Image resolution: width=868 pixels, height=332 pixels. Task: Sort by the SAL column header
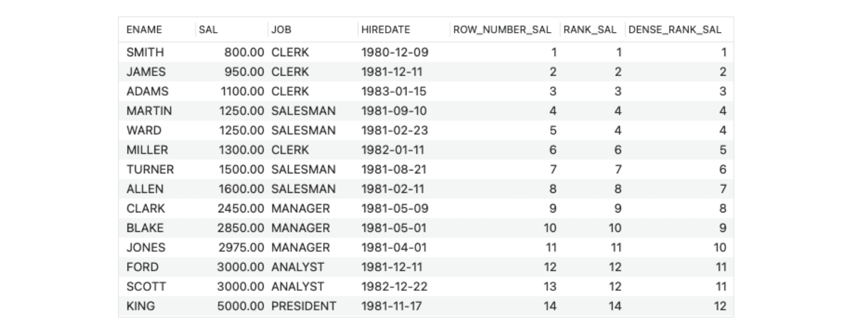pyautogui.click(x=208, y=29)
